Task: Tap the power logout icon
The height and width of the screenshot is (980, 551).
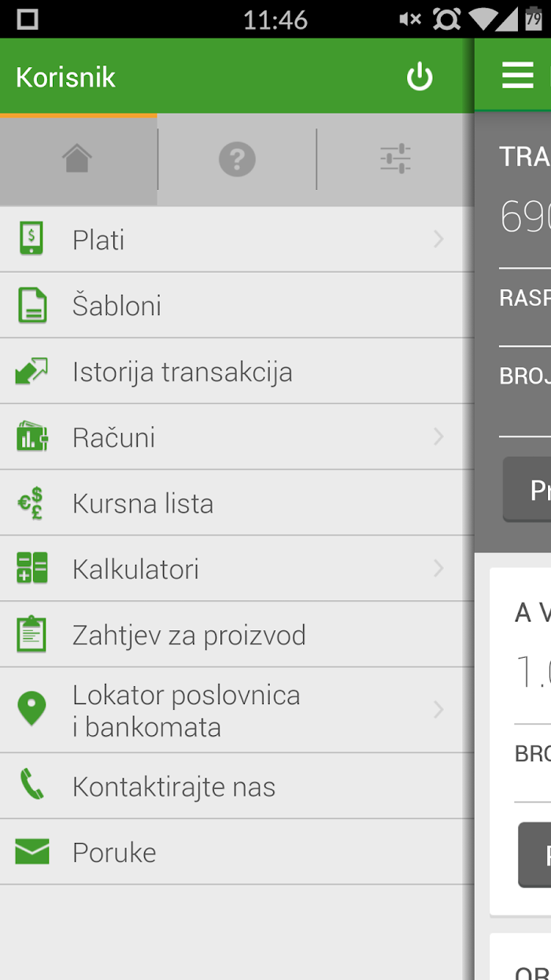Action: coord(420,77)
